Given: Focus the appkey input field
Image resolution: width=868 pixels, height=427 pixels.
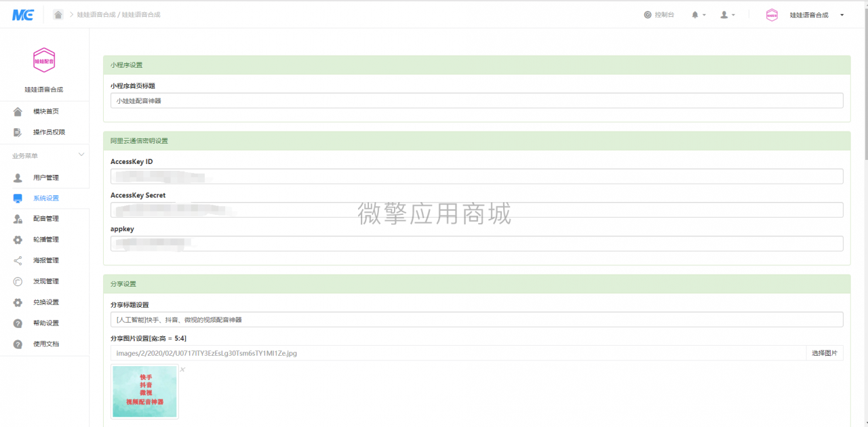Looking at the screenshot, I should click(x=477, y=243).
